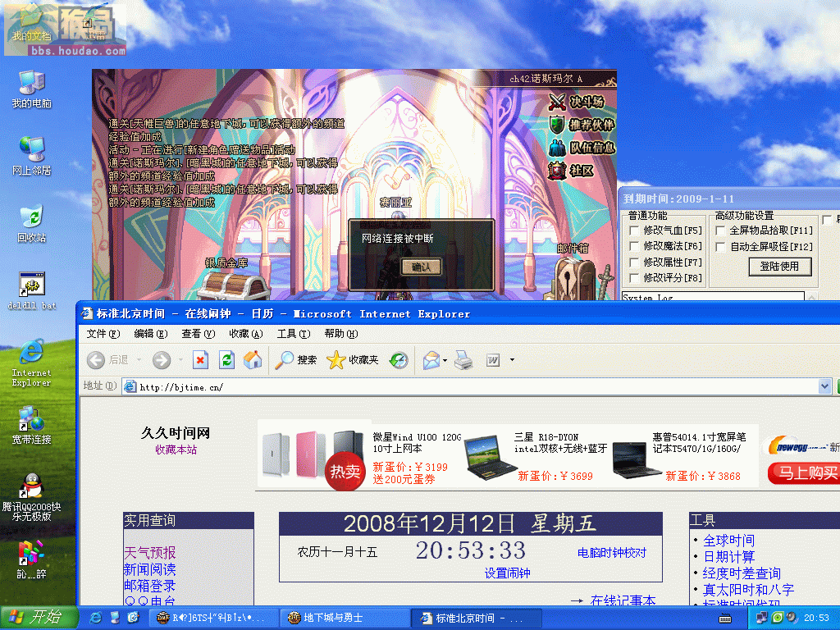The height and width of the screenshot is (630, 840).
Task: Open the IE History toolbar icon
Action: [x=399, y=360]
